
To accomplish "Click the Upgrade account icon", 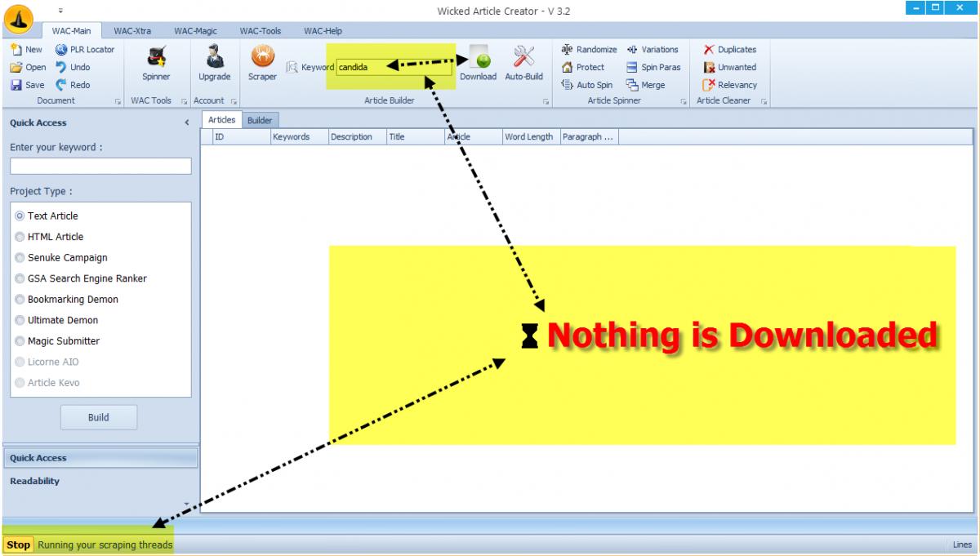I will pos(215,64).
